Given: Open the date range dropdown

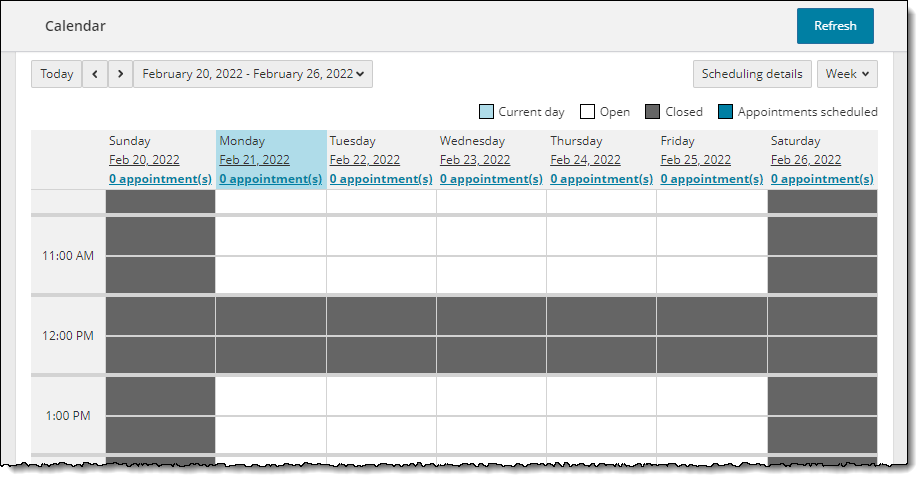Looking at the screenshot, I should [x=253, y=74].
